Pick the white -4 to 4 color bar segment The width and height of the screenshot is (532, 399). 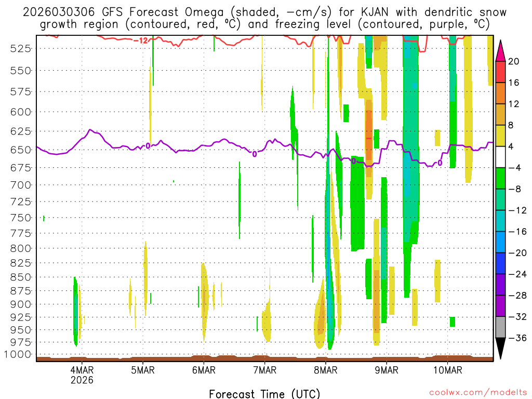[x=500, y=157]
